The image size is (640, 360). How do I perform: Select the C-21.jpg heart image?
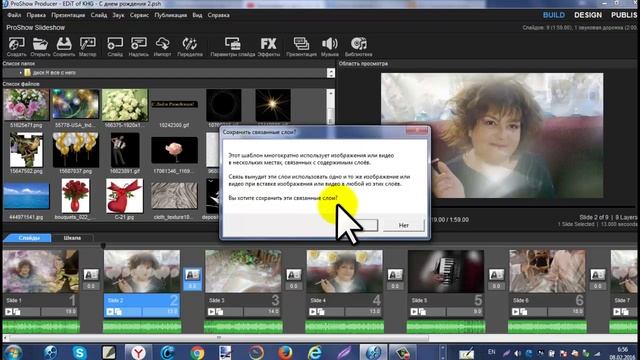(x=124, y=196)
